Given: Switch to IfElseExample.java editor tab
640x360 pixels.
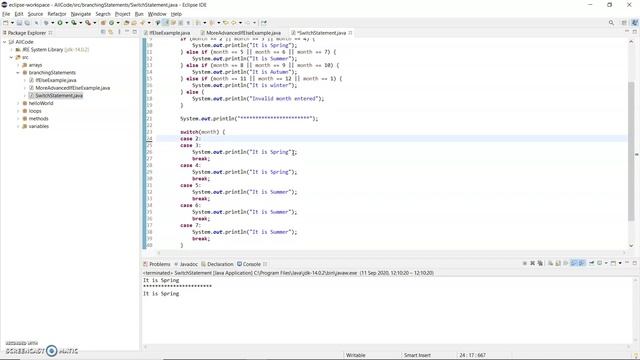Looking at the screenshot, I should coord(169,33).
